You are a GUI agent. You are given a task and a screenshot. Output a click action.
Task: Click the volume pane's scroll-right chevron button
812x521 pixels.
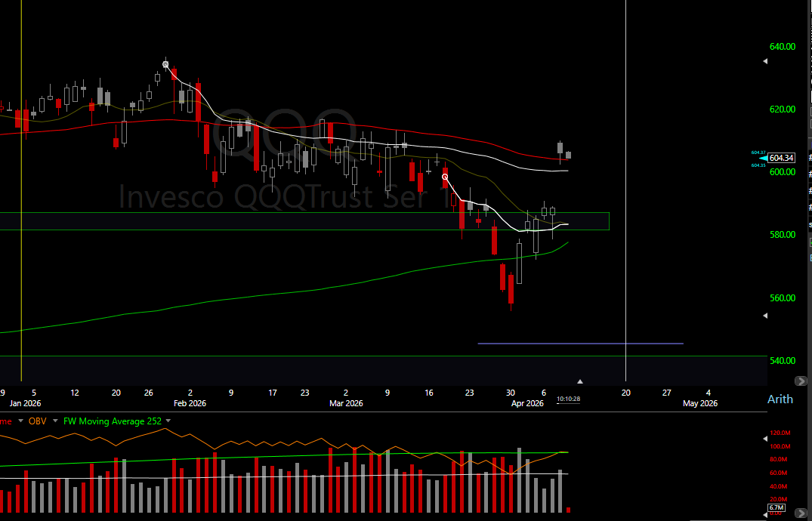pos(801,513)
